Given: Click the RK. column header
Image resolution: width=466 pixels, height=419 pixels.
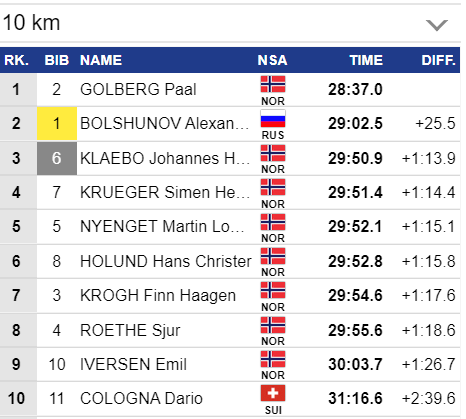Looking at the screenshot, I should (17, 60).
